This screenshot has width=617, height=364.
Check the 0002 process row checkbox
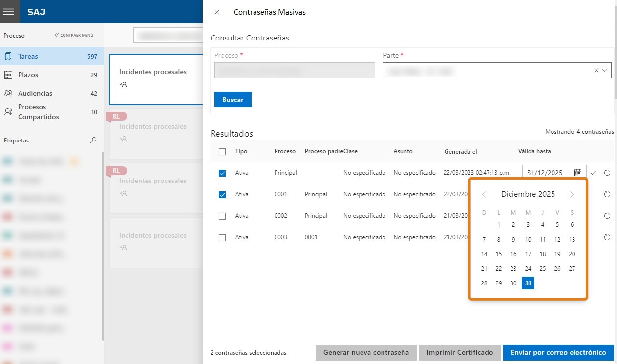tap(222, 216)
